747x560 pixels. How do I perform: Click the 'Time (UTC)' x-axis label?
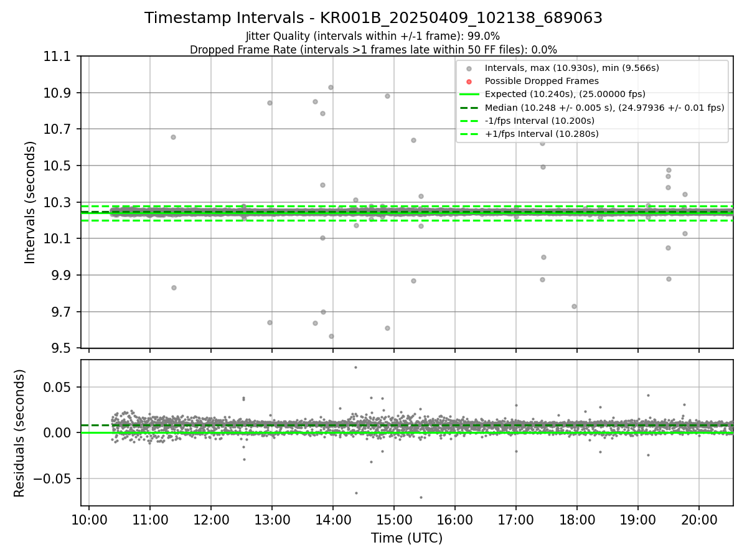[x=406, y=538]
